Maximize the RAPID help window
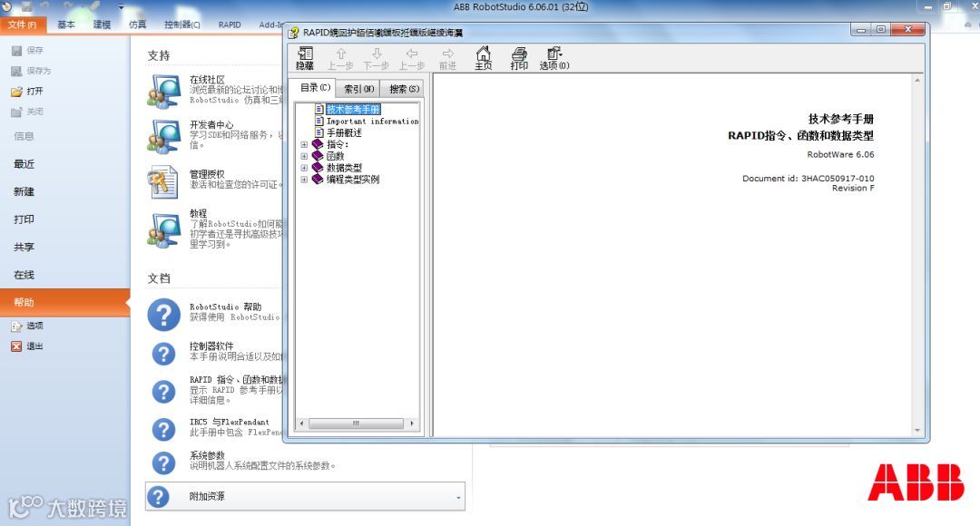980x526 pixels. [x=880, y=29]
